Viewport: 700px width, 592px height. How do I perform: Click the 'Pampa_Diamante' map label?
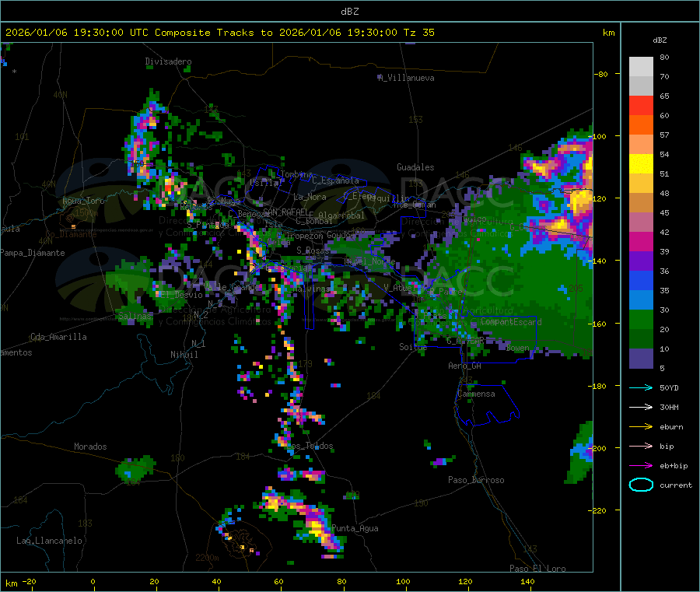(33, 253)
